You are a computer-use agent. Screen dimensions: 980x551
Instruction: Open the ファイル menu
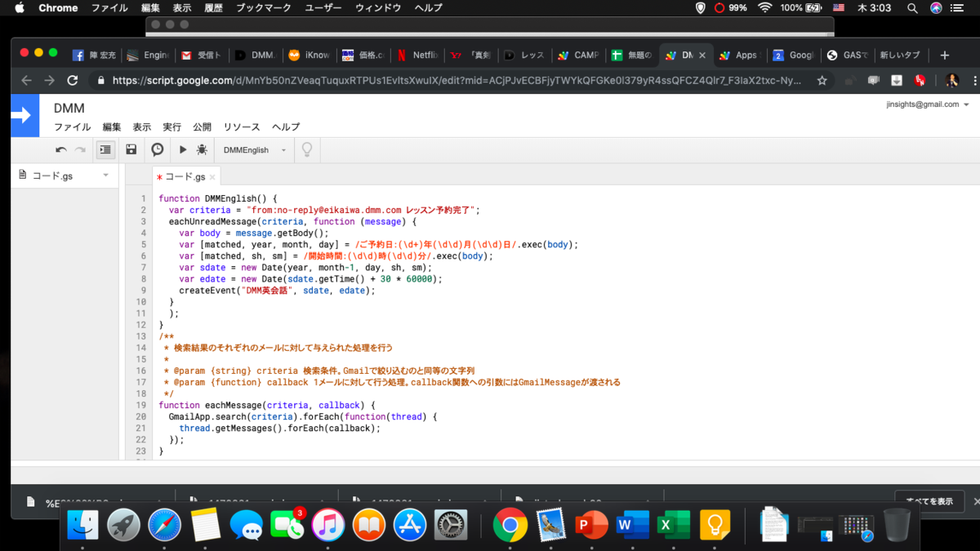[73, 127]
